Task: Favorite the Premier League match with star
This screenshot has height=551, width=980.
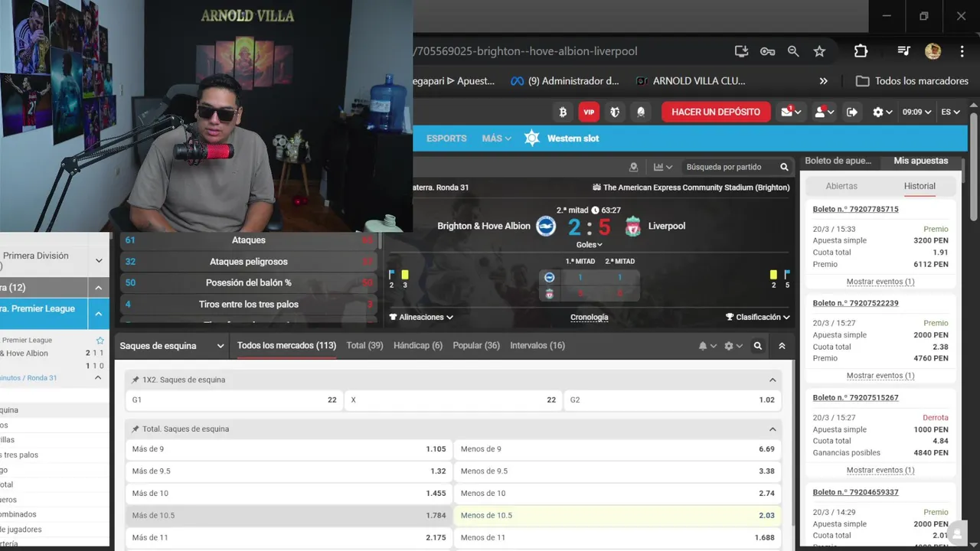Action: (100, 340)
